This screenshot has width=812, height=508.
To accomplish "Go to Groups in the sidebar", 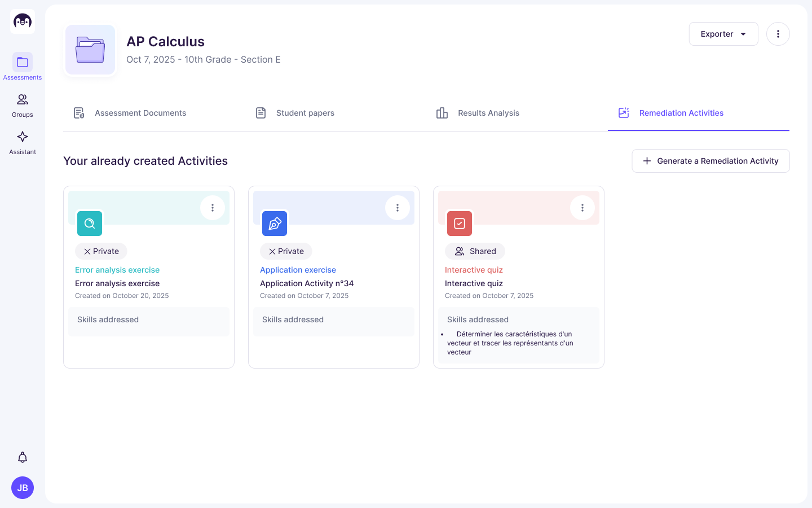I will 23,106.
